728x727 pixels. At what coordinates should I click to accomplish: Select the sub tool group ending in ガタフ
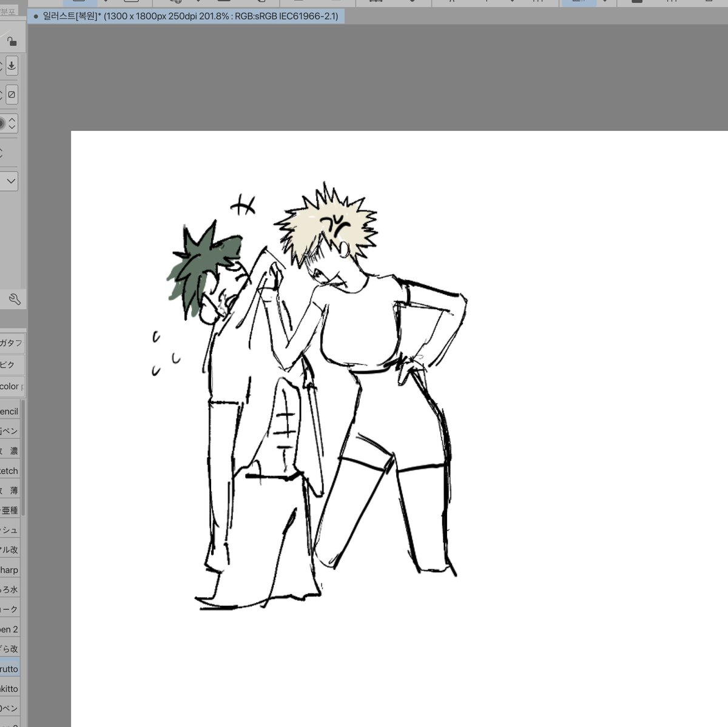(12, 343)
